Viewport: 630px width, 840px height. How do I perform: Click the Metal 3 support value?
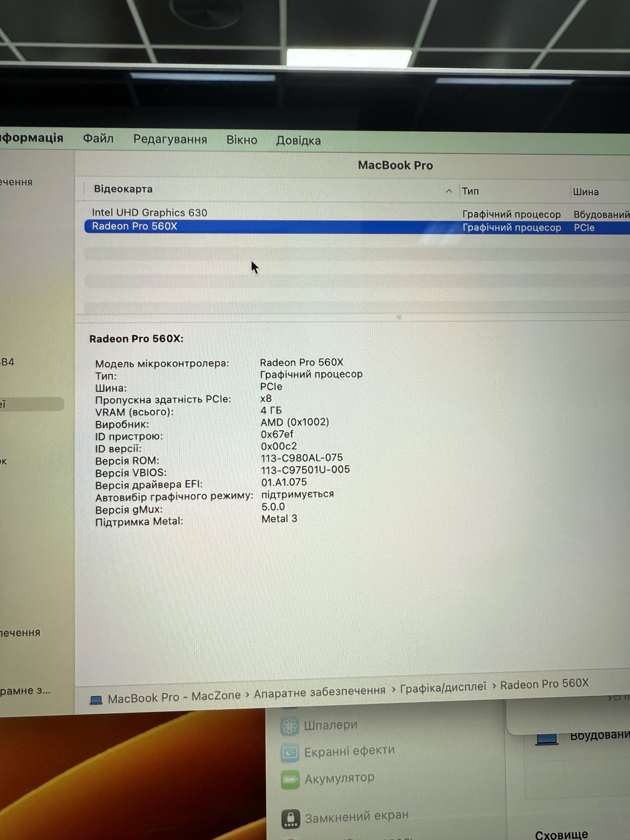point(280,519)
